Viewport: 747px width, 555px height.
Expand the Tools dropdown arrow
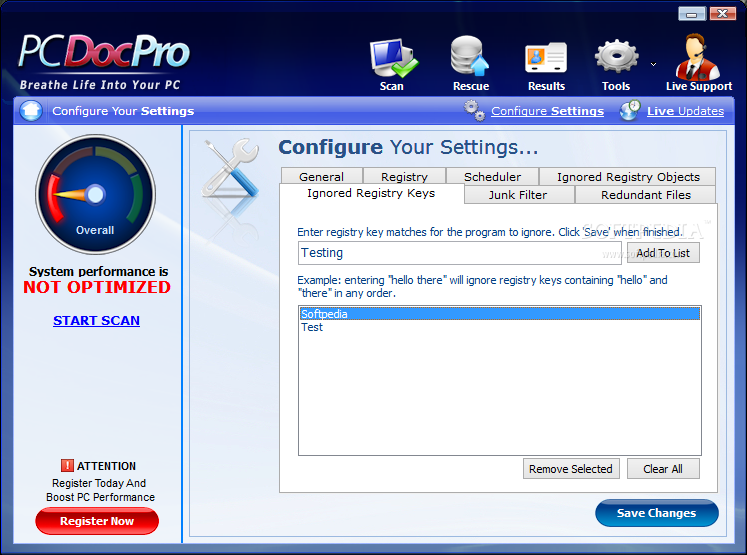(x=654, y=64)
